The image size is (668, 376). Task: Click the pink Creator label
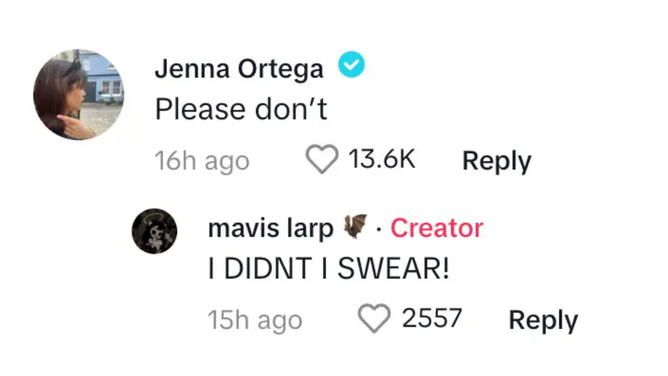pyautogui.click(x=437, y=228)
